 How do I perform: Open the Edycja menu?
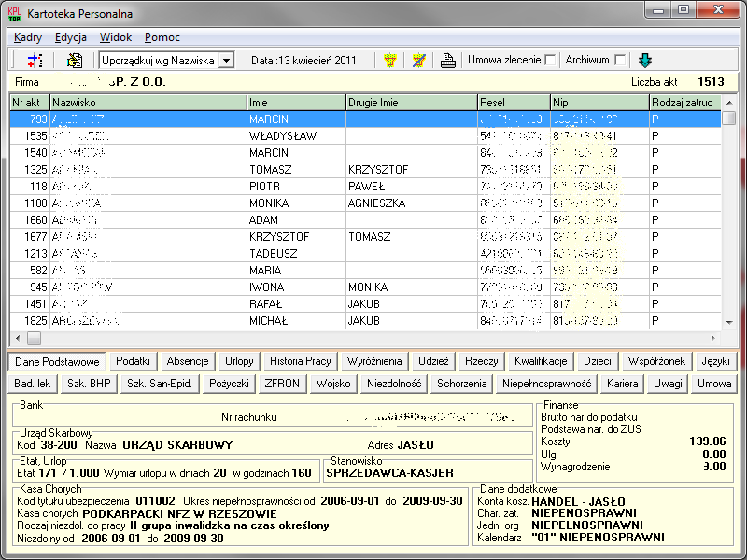pos(71,37)
